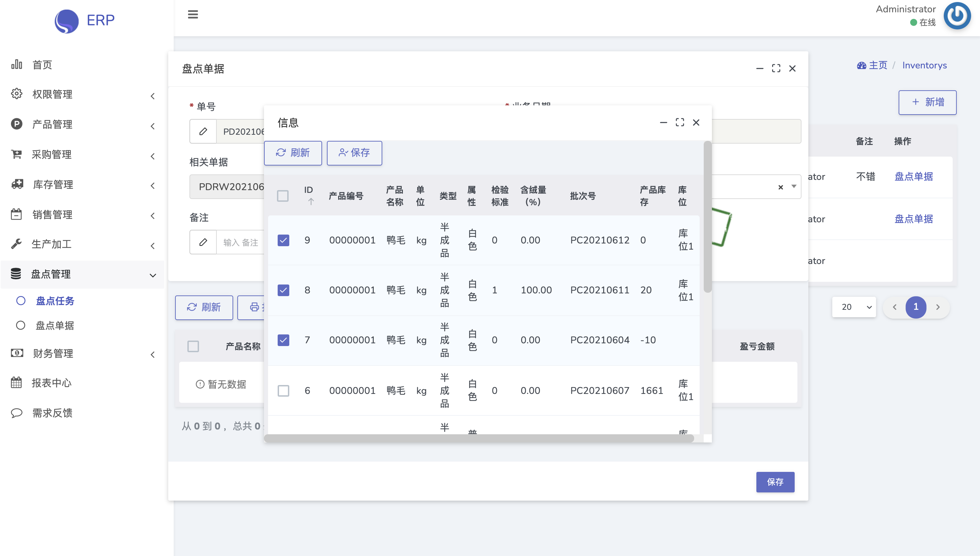The height and width of the screenshot is (556, 980).
Task: Toggle the select-all checkbox in 信息 table header
Action: (282, 196)
